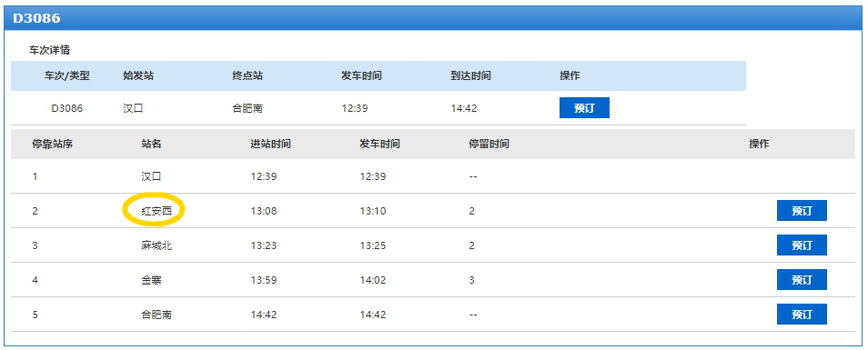Image resolution: width=868 pixels, height=350 pixels.
Task: Click the 麻城北 station name
Action: click(x=156, y=245)
